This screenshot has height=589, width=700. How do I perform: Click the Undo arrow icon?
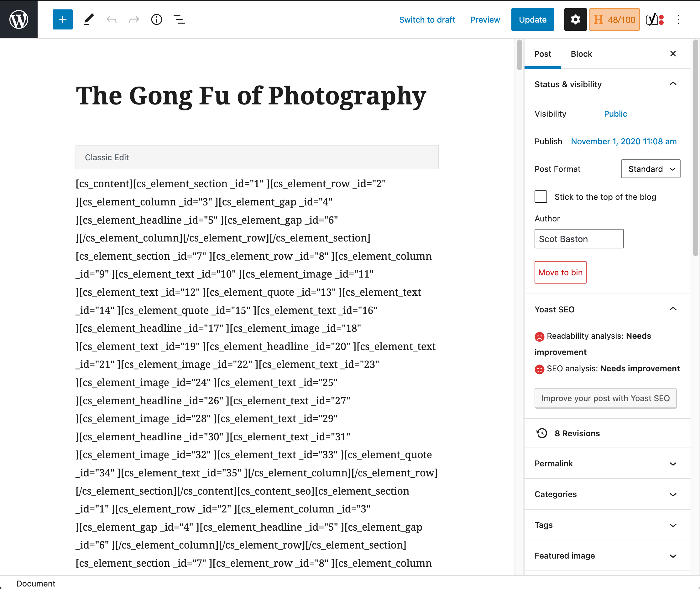tap(112, 19)
